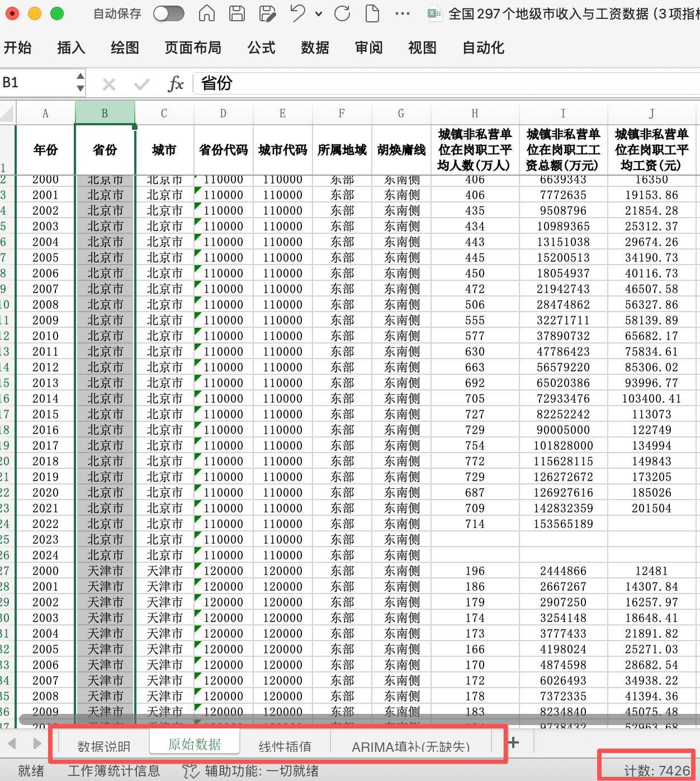700x781 pixels.
Task: Switch to the 公式 ribbon tab
Action: click(x=262, y=48)
